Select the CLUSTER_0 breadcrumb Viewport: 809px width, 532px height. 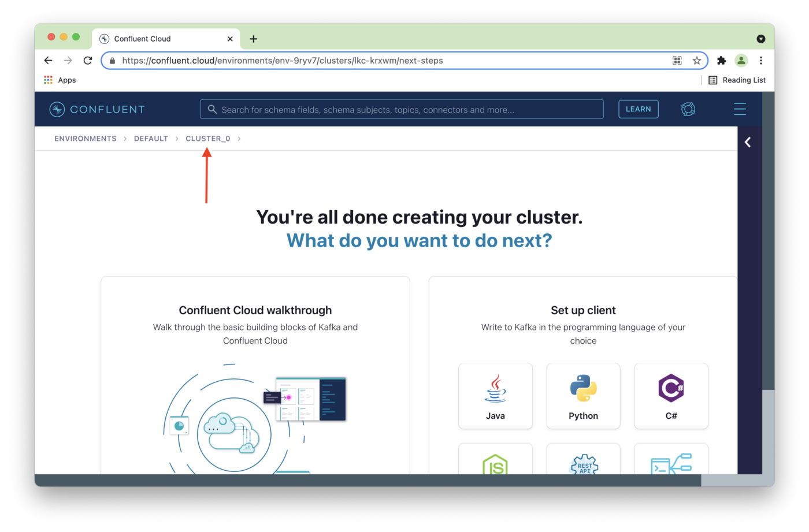tap(208, 139)
